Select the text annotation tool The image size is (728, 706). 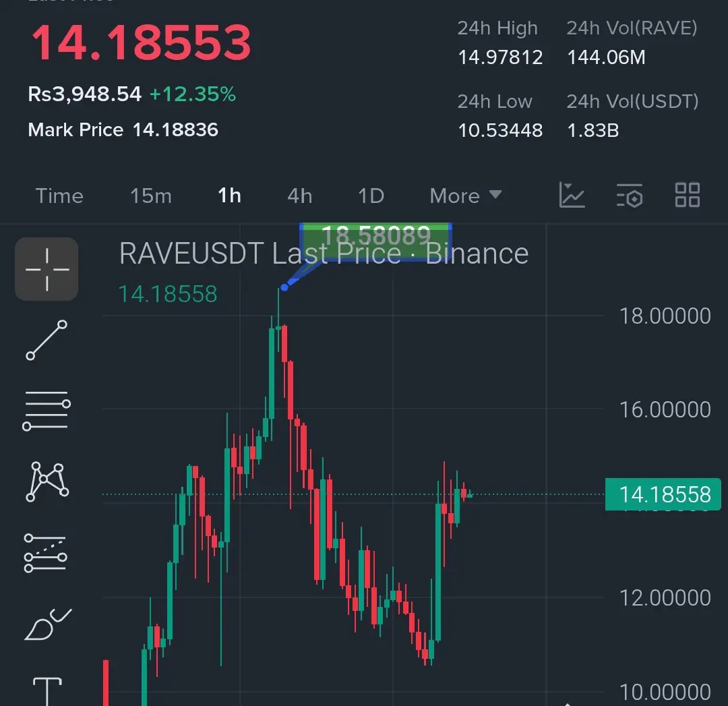47,691
